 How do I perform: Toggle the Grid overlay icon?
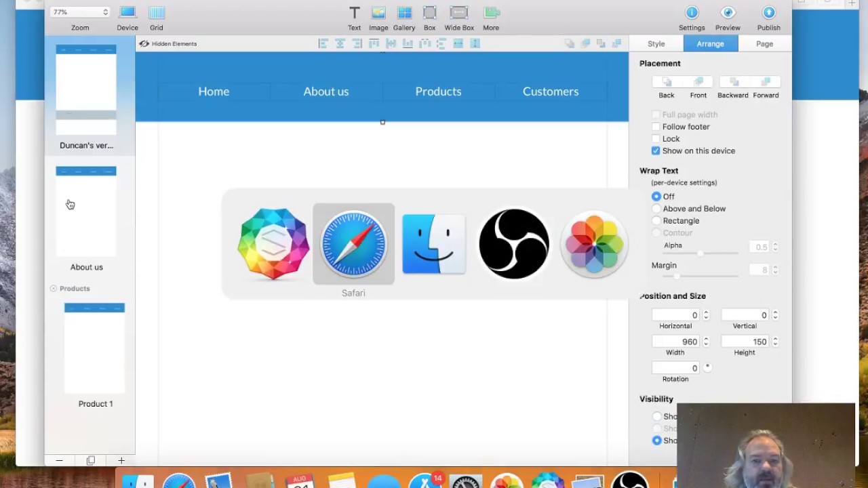157,13
